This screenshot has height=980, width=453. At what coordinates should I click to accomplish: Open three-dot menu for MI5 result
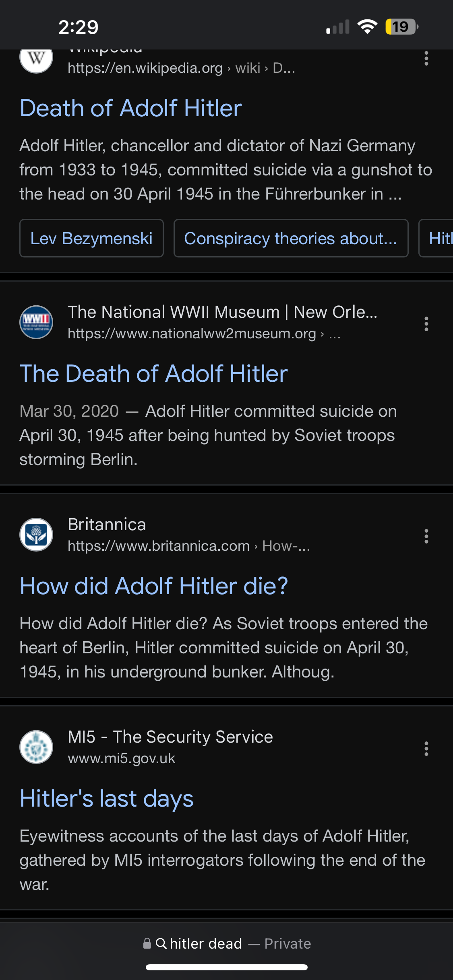coord(426,749)
